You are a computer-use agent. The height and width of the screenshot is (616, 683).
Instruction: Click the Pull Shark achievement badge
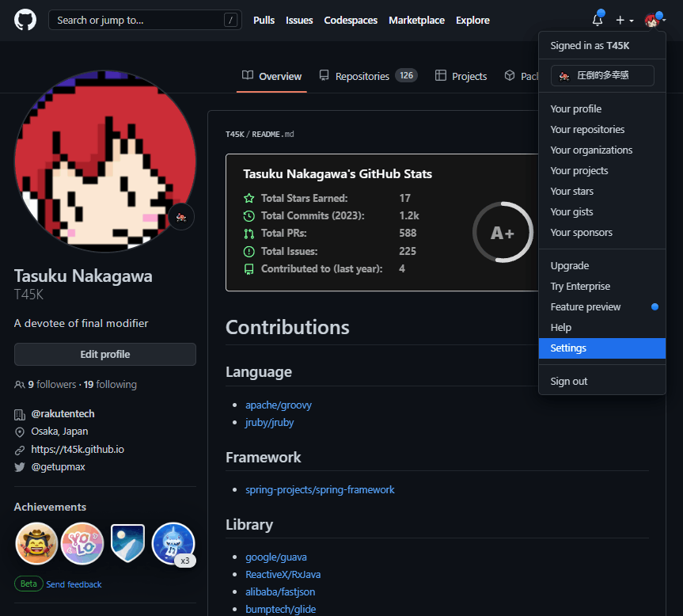coord(173,543)
